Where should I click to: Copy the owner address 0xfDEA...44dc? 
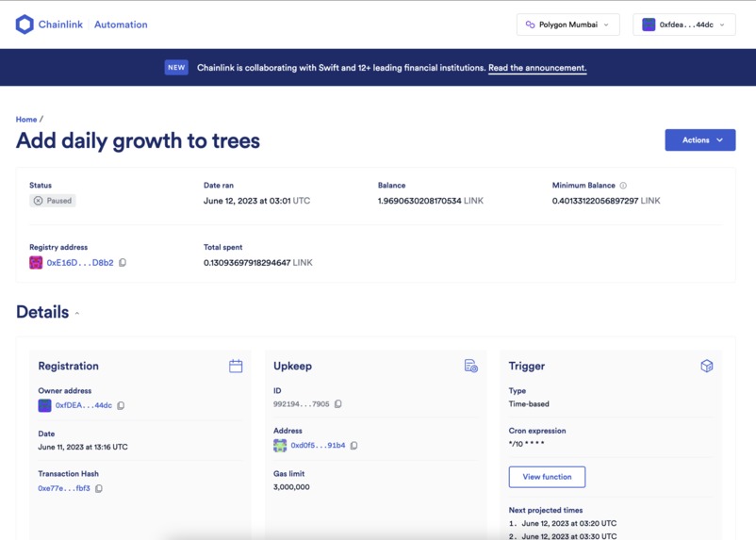point(121,405)
